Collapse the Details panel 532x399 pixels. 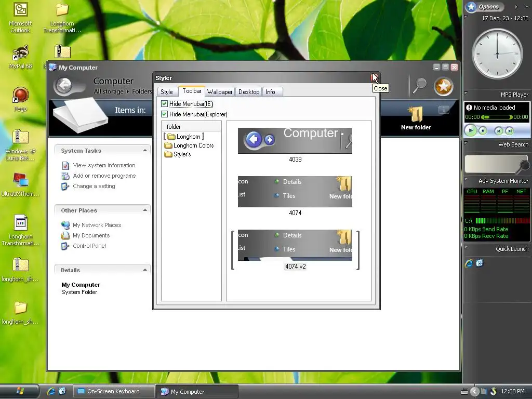click(x=145, y=270)
